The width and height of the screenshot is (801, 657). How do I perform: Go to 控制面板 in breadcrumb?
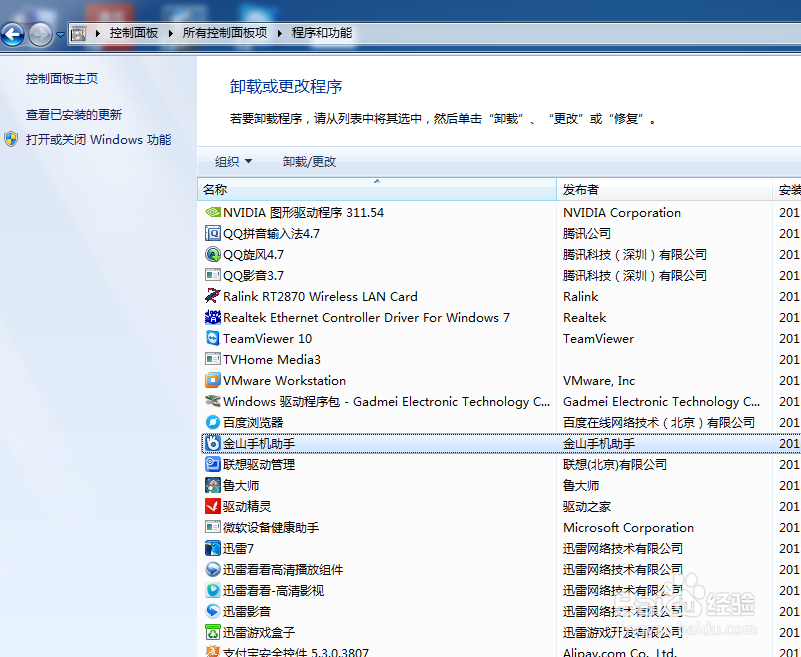[x=134, y=33]
